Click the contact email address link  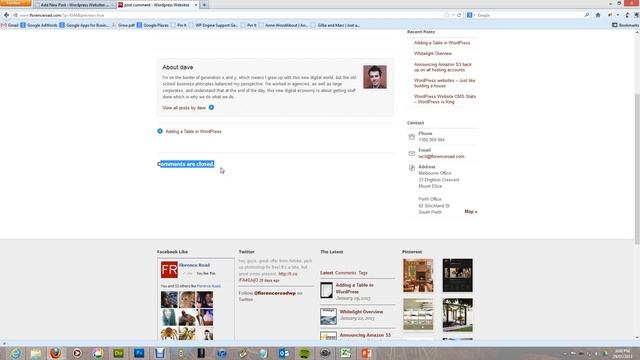point(441,157)
